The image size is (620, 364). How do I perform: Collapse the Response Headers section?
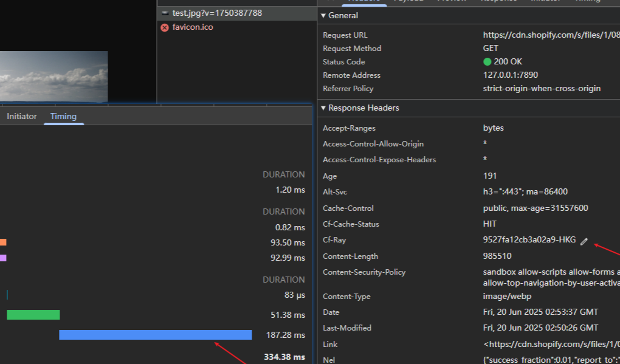click(323, 108)
